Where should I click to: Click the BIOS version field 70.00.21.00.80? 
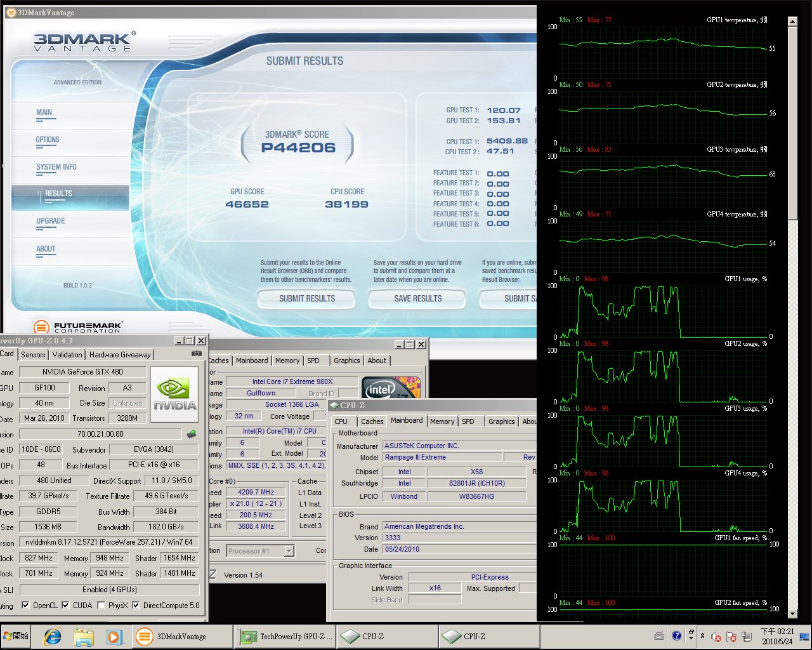tap(100, 434)
